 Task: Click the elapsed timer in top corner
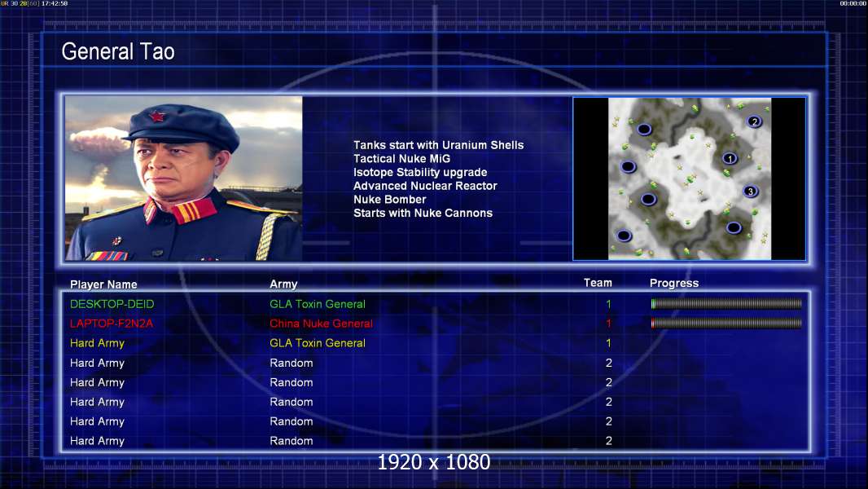(853, 3)
